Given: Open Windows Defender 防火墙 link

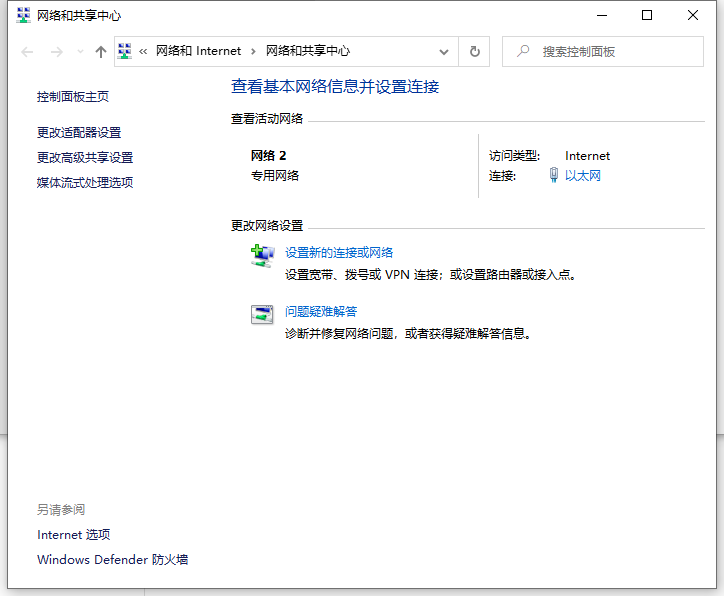Looking at the screenshot, I should pos(112,560).
